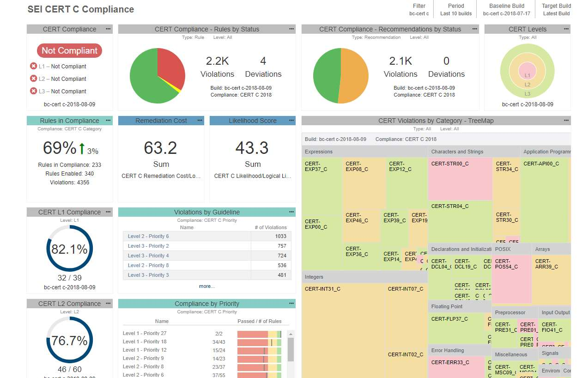
Task: Click the 'more...' link under Violations by Guideline
Action: click(206, 286)
